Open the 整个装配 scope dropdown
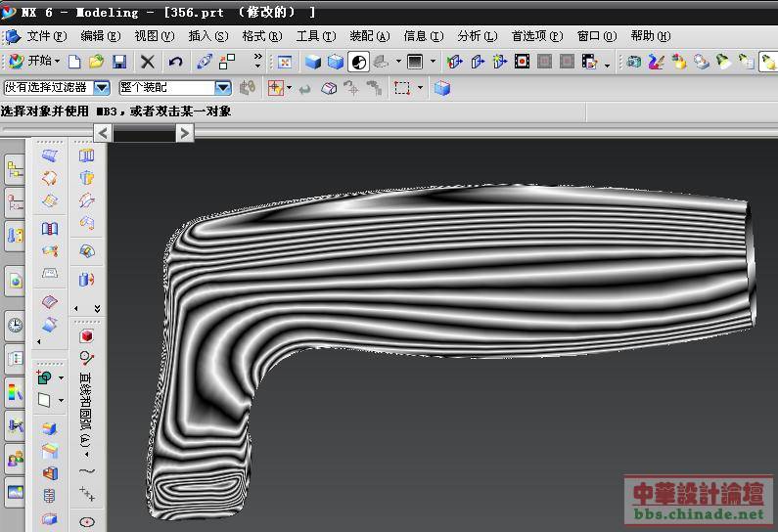The height and width of the screenshot is (532, 778). click(x=223, y=88)
